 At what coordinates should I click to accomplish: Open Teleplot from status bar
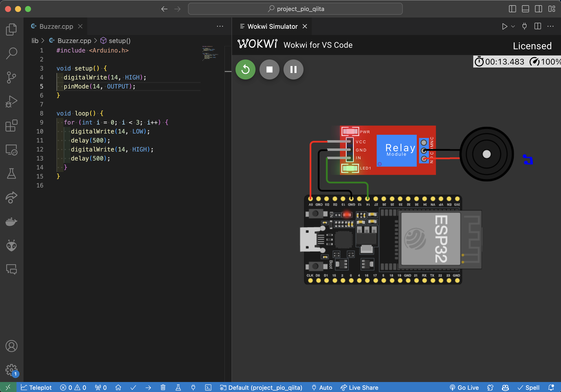(x=36, y=387)
